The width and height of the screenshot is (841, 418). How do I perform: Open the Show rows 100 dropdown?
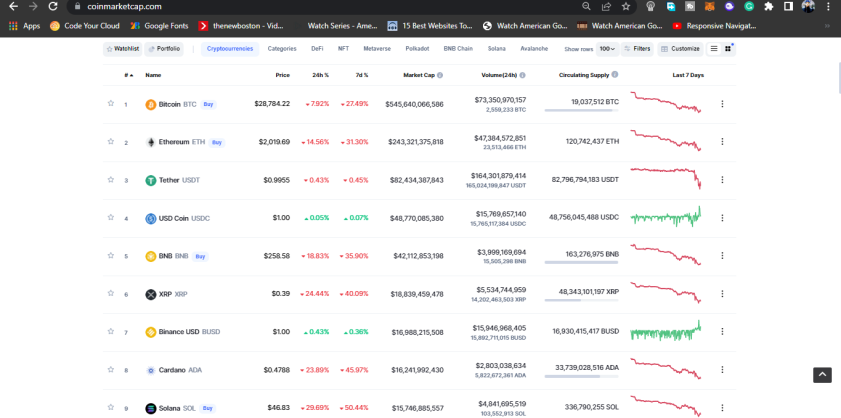tap(607, 49)
